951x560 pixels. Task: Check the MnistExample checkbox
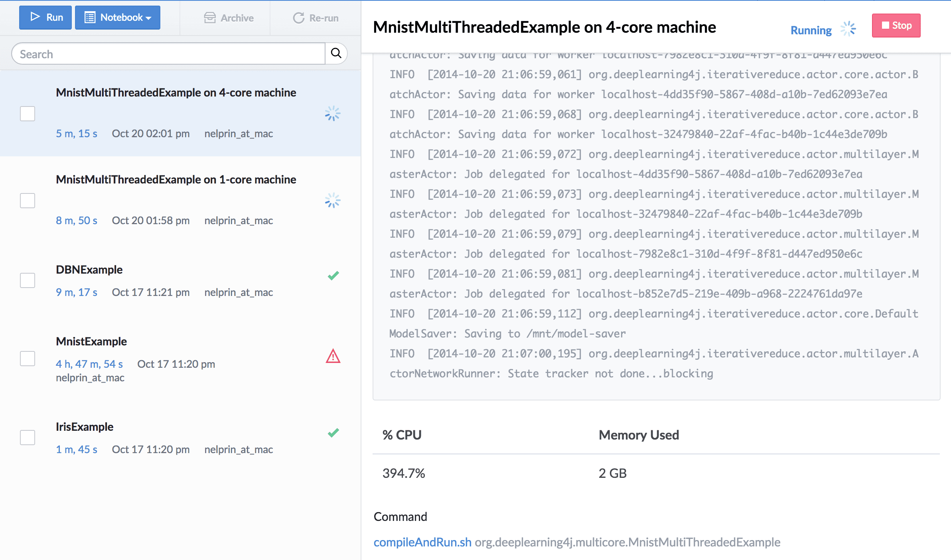click(x=28, y=359)
